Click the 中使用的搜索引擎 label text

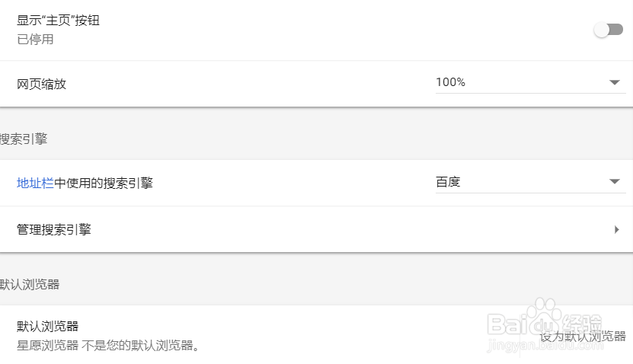click(104, 183)
